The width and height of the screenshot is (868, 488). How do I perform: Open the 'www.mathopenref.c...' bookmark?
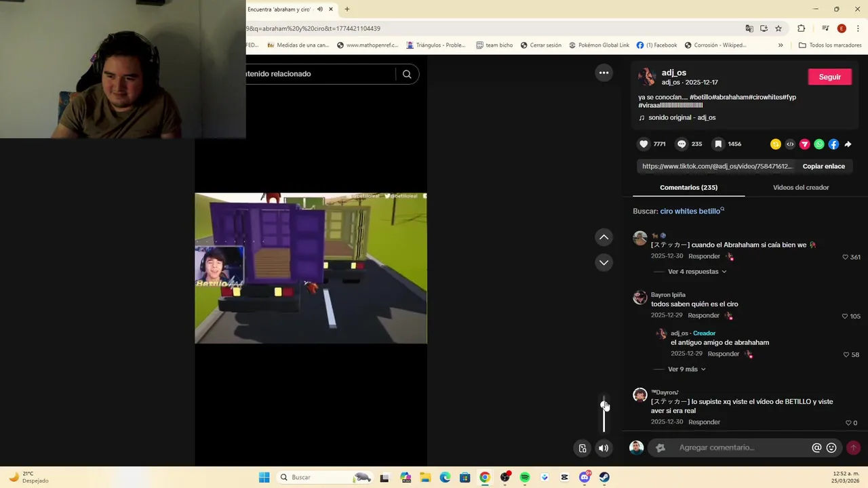pyautogui.click(x=368, y=45)
